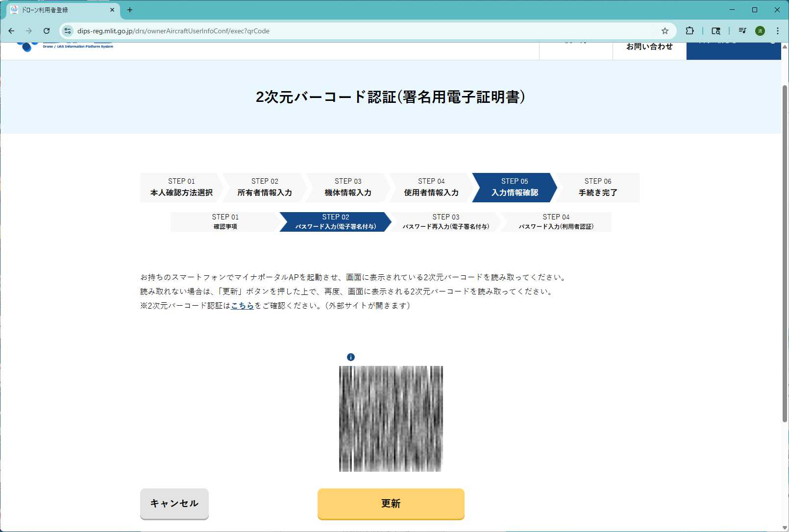Select sub-step パスワード再入力(電子署名付与)
The height and width of the screenshot is (532, 789).
click(446, 222)
